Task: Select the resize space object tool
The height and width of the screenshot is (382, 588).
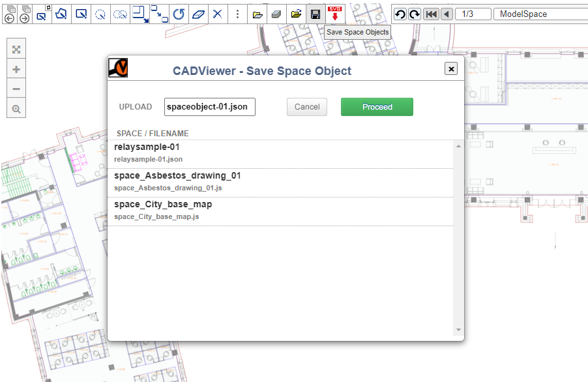Action: 140,14
